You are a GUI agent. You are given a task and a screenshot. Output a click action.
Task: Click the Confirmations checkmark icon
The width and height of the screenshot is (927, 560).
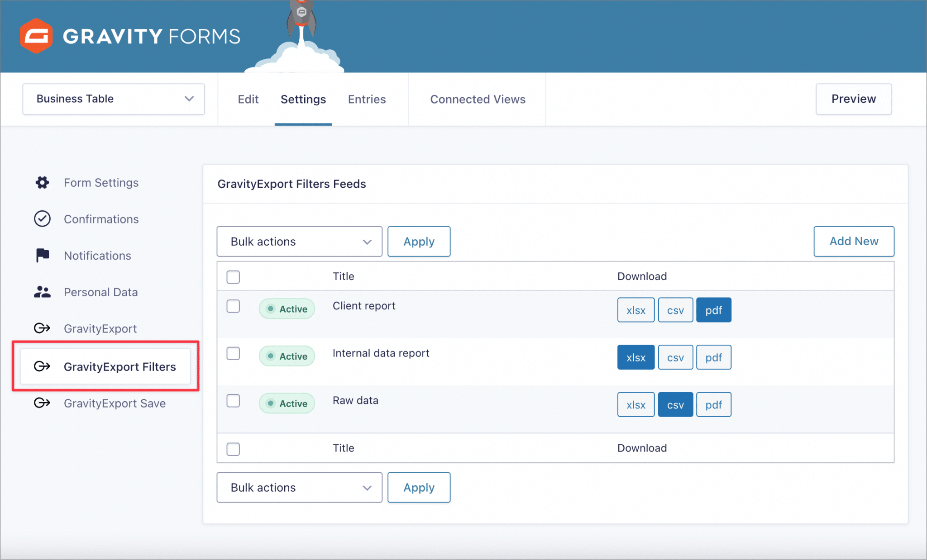pos(42,219)
